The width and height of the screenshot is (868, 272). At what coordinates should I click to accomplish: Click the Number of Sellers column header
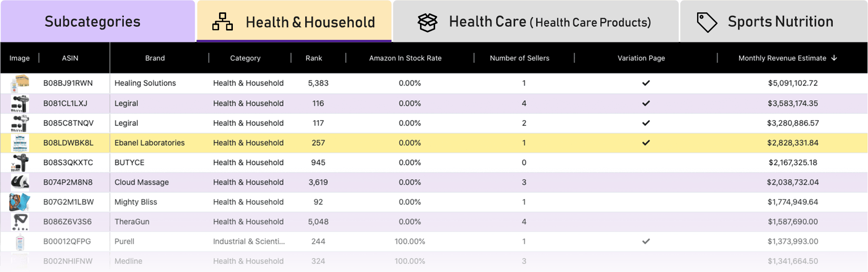pos(519,58)
